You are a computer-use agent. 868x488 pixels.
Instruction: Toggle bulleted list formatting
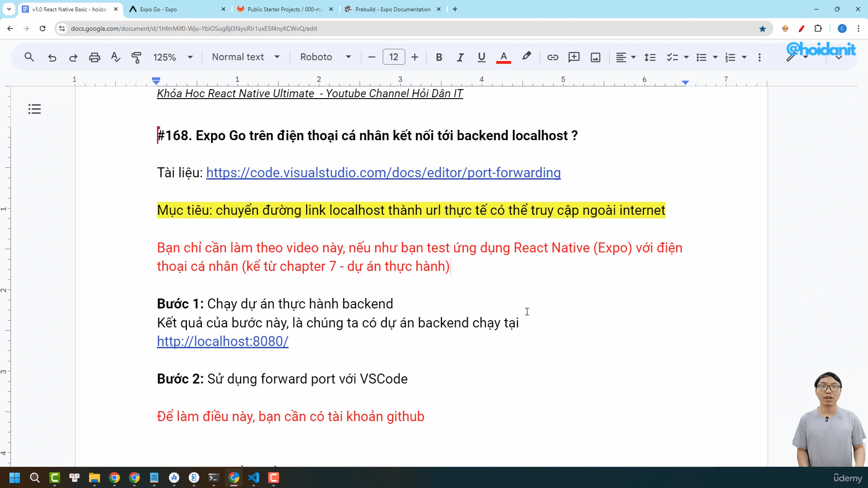click(x=701, y=57)
